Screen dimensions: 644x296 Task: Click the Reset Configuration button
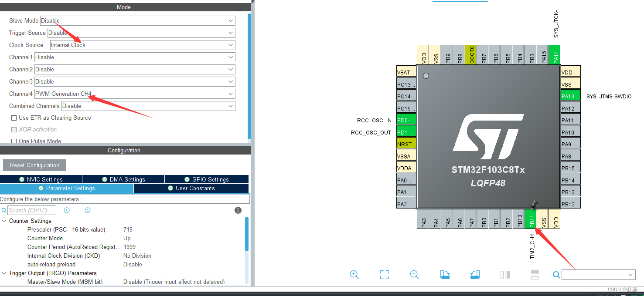[34, 165]
